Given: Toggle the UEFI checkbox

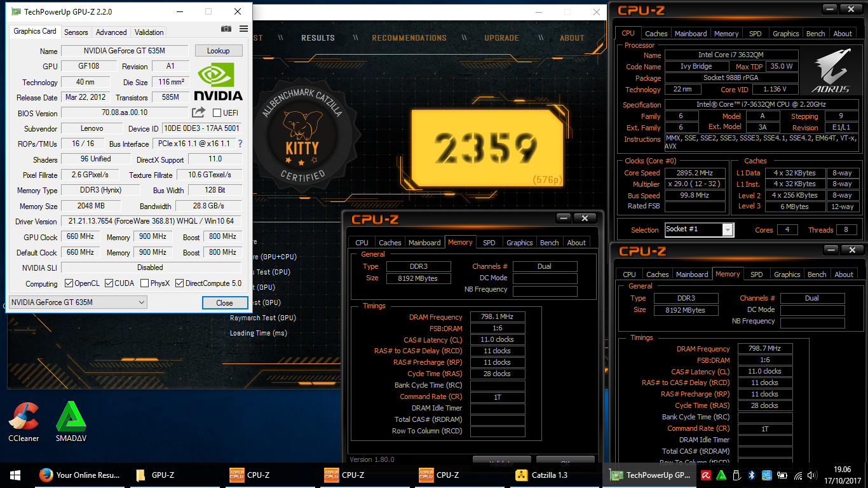Looking at the screenshot, I should pos(217,112).
